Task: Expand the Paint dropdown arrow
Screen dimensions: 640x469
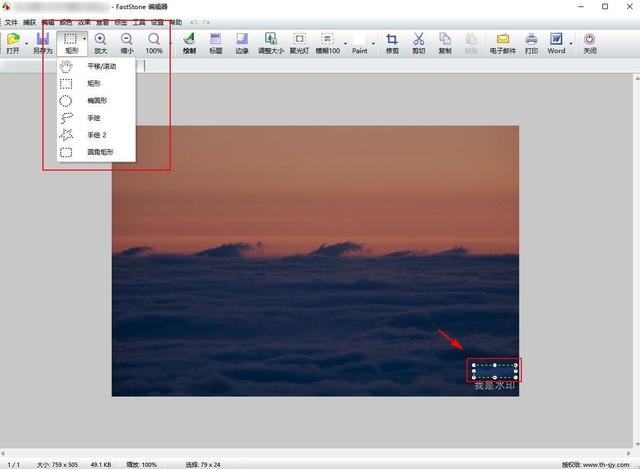Action: [x=373, y=43]
